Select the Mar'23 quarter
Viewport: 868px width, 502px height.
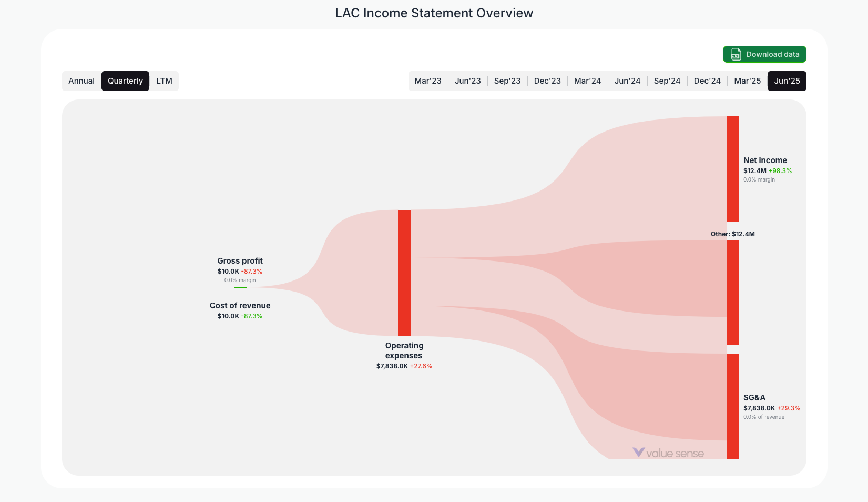coord(428,81)
